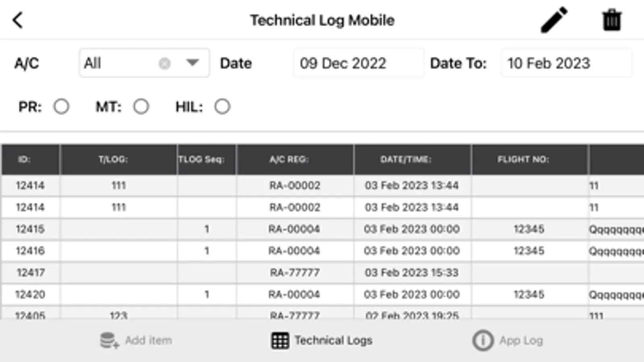Switch to the App Log tab

(x=521, y=341)
